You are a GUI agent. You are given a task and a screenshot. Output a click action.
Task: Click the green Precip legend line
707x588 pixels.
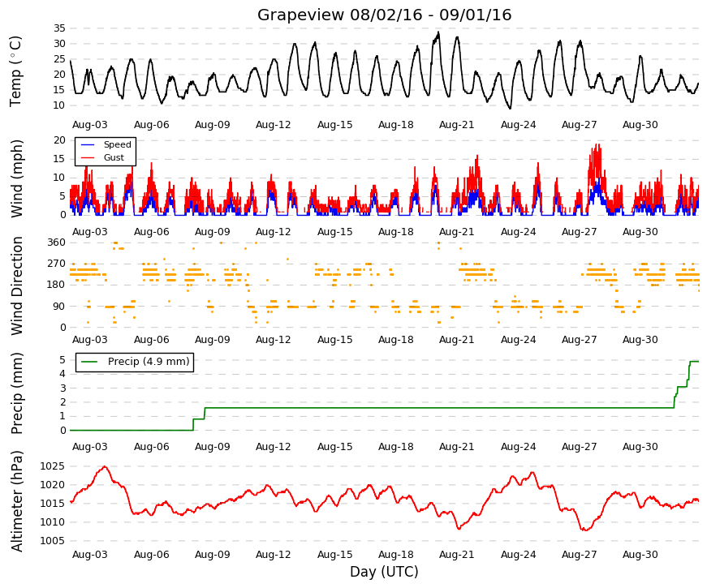pos(88,362)
